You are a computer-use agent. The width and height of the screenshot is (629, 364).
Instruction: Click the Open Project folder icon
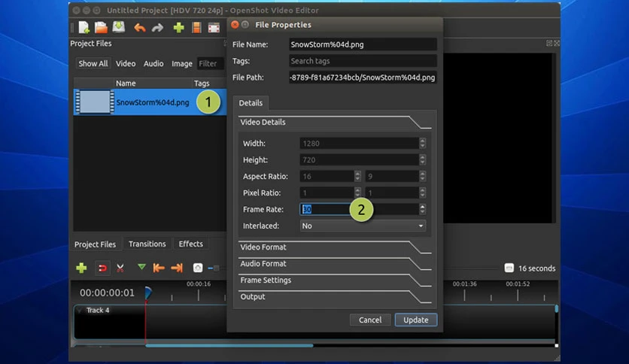click(x=101, y=27)
